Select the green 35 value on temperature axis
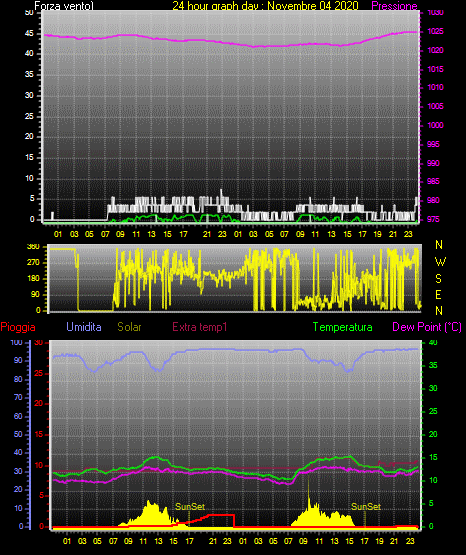This screenshot has height=555, width=466. [x=433, y=365]
